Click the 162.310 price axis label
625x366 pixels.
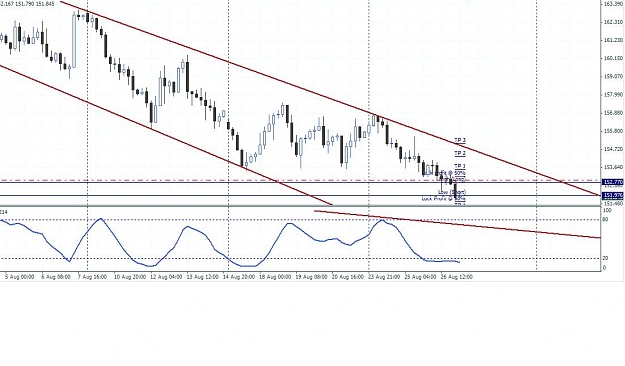tap(613, 22)
